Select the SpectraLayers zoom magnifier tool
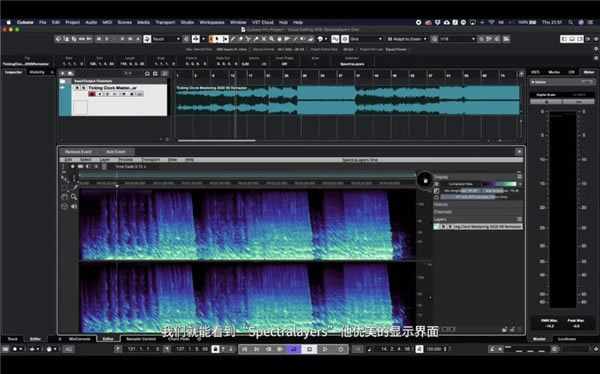The height and width of the screenshot is (374, 600). pos(74,197)
